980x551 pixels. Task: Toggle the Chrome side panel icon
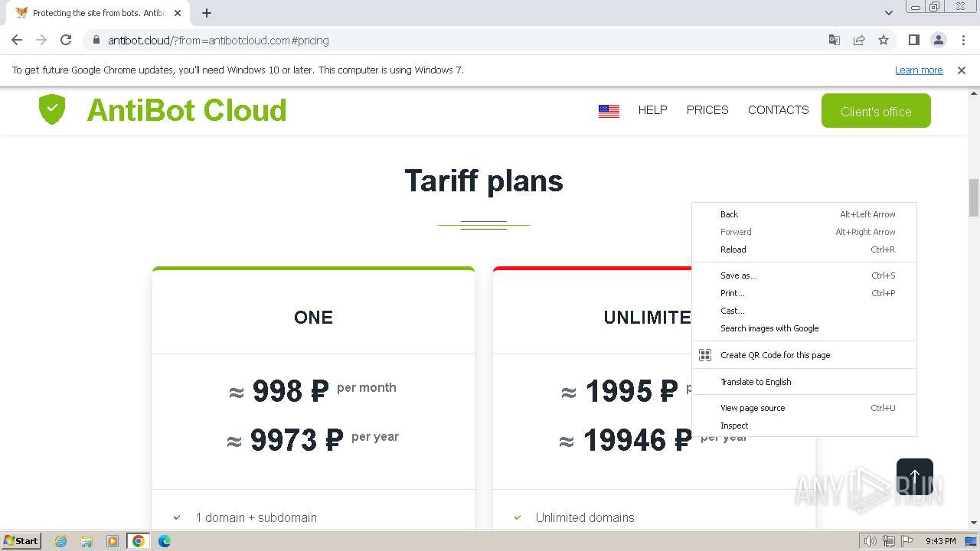coord(913,40)
